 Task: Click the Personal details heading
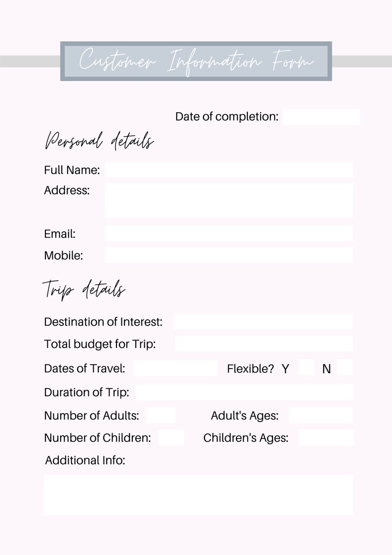[99, 140]
